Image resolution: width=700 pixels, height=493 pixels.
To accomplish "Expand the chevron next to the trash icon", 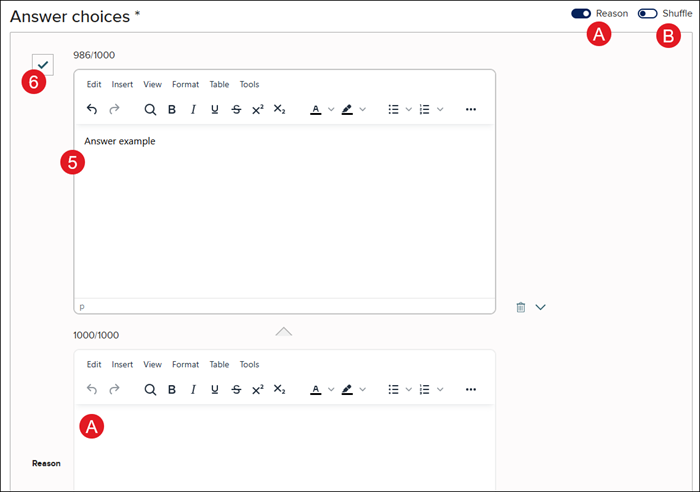I will pyautogui.click(x=541, y=307).
